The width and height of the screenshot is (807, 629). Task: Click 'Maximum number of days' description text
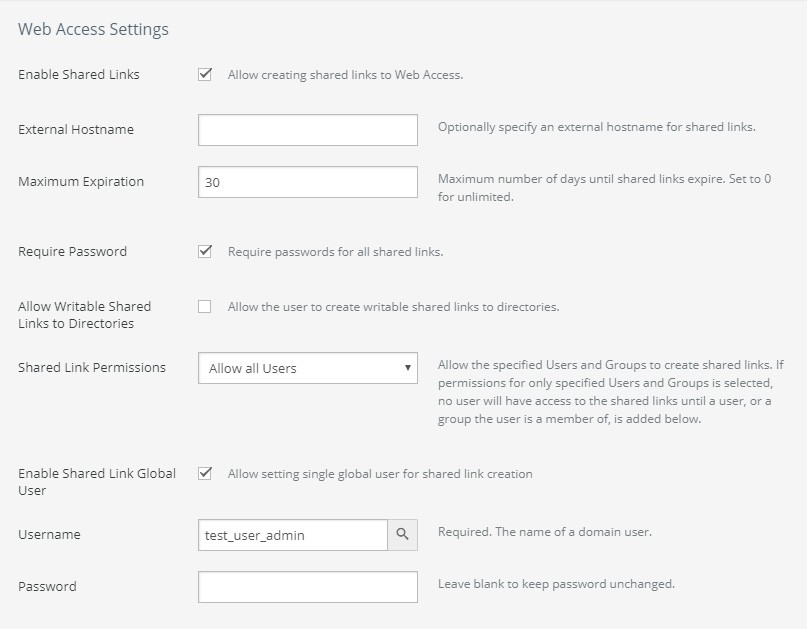(x=604, y=188)
